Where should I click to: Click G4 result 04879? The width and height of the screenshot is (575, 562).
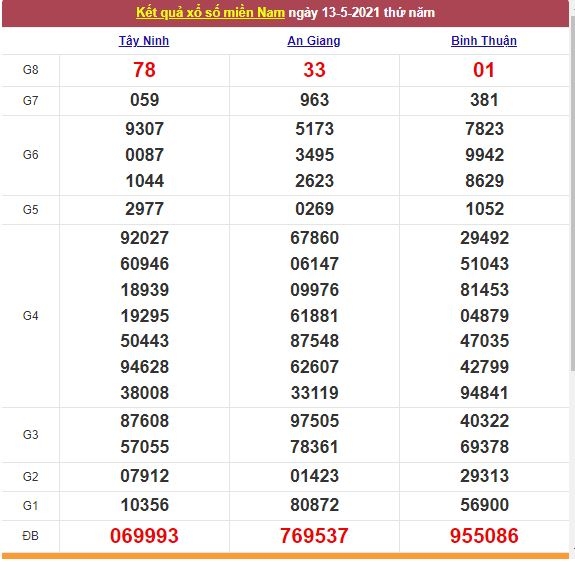click(484, 316)
